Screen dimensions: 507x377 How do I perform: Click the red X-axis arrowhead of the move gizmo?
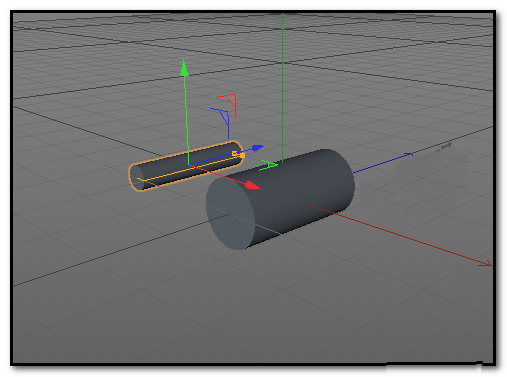pos(252,185)
